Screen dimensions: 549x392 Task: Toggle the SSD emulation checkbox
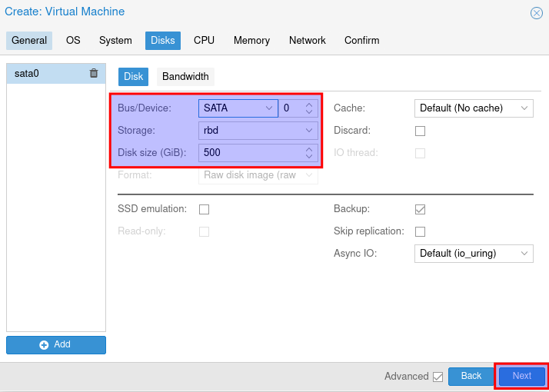click(205, 209)
